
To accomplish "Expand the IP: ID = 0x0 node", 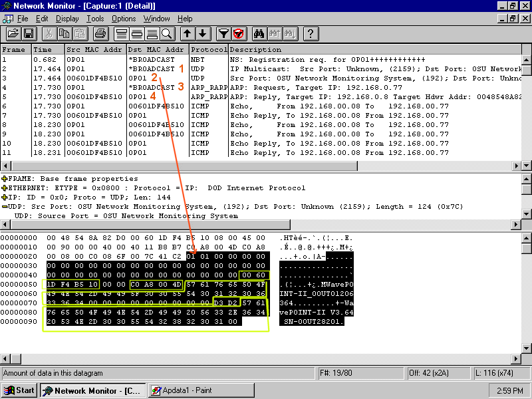I will coord(5,197).
